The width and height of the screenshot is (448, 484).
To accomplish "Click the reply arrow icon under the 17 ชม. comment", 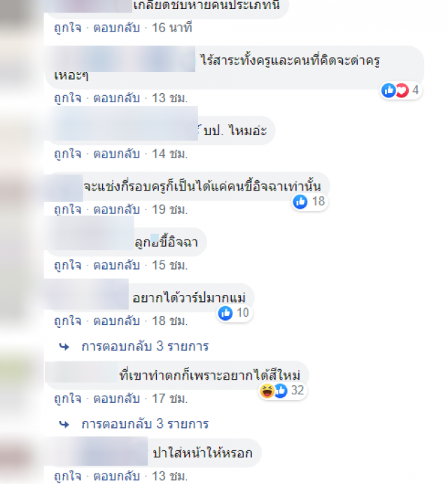I will point(64,424).
